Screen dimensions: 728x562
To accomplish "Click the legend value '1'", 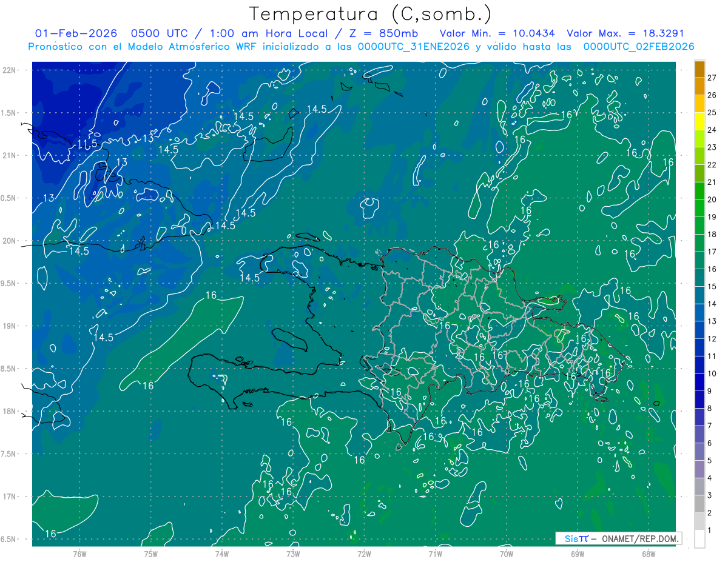I will point(710,530).
